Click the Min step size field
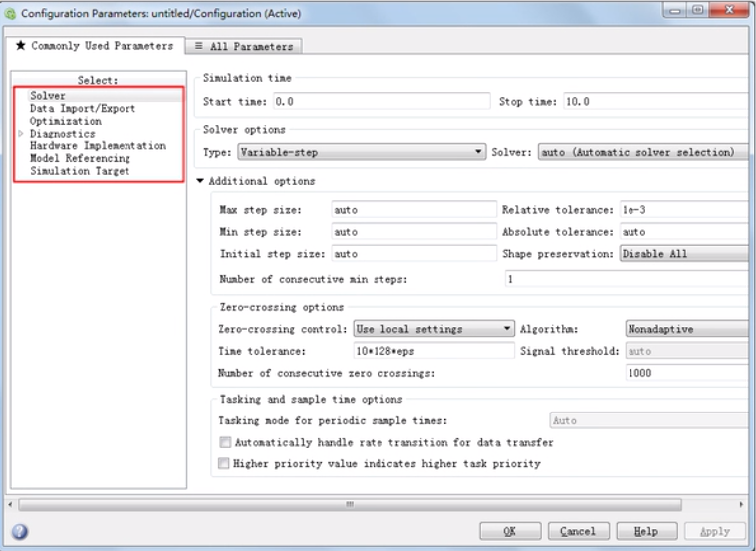The image size is (756, 551). pos(413,232)
